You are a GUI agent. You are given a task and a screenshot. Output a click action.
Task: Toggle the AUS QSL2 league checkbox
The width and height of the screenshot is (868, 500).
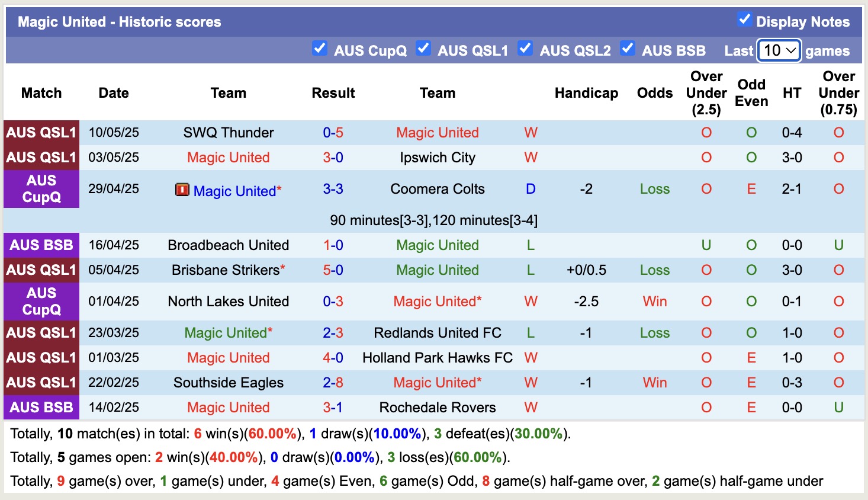(x=525, y=49)
